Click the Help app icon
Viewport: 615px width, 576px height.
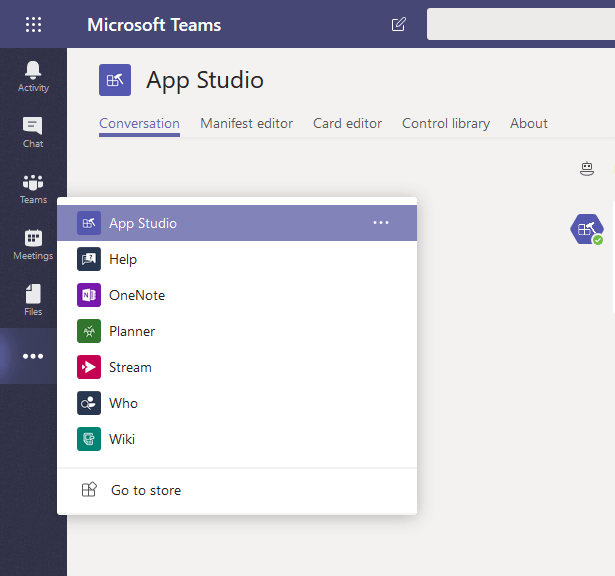click(89, 259)
